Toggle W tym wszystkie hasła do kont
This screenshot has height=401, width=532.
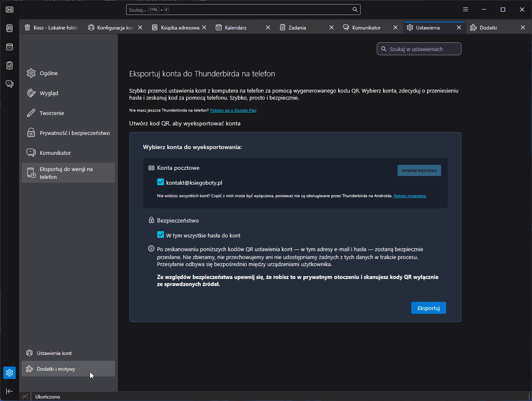(x=161, y=235)
